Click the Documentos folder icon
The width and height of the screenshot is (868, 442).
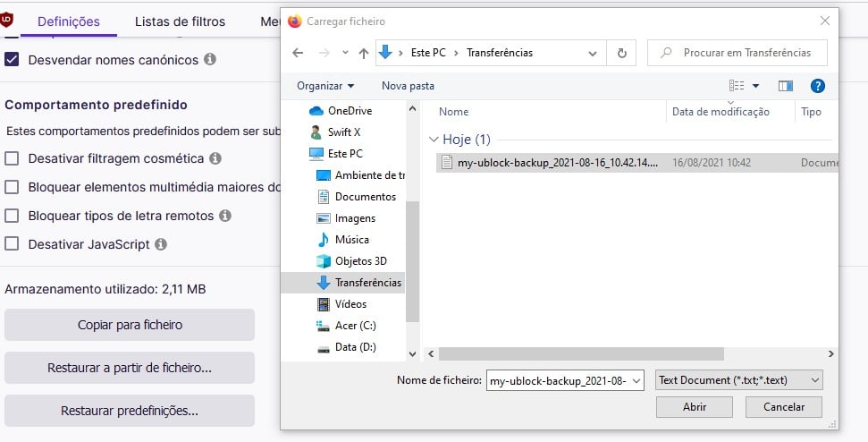324,197
